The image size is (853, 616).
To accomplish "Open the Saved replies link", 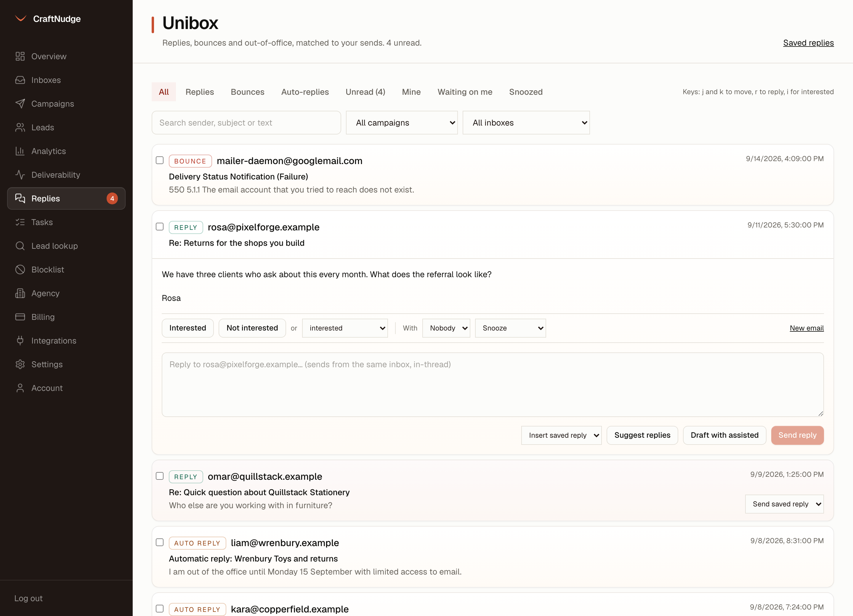I will [x=808, y=43].
